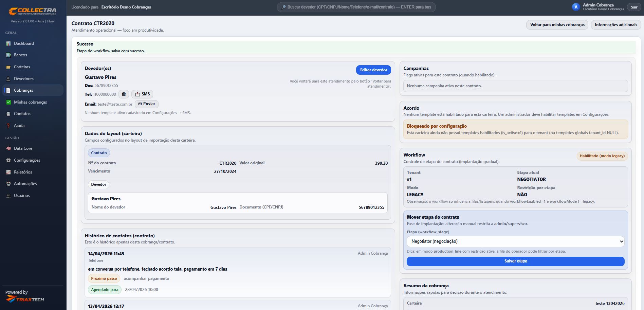Open Automações in the sidebar

point(33,184)
